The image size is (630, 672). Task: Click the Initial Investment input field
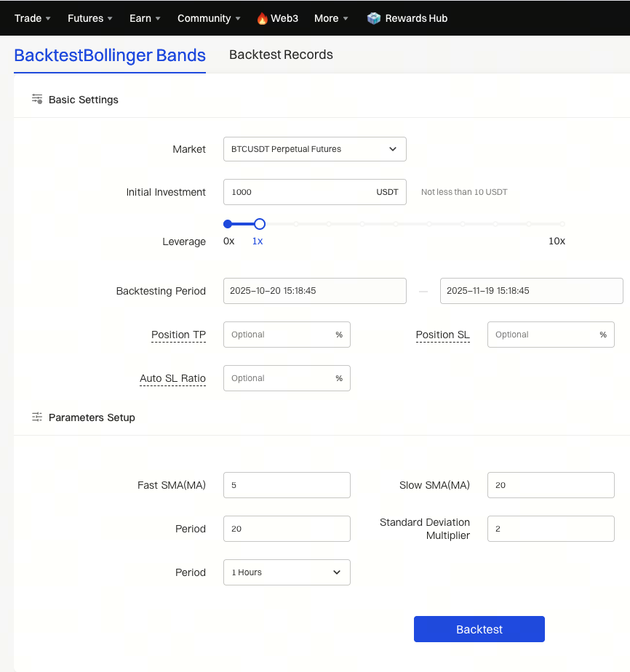tap(298, 192)
